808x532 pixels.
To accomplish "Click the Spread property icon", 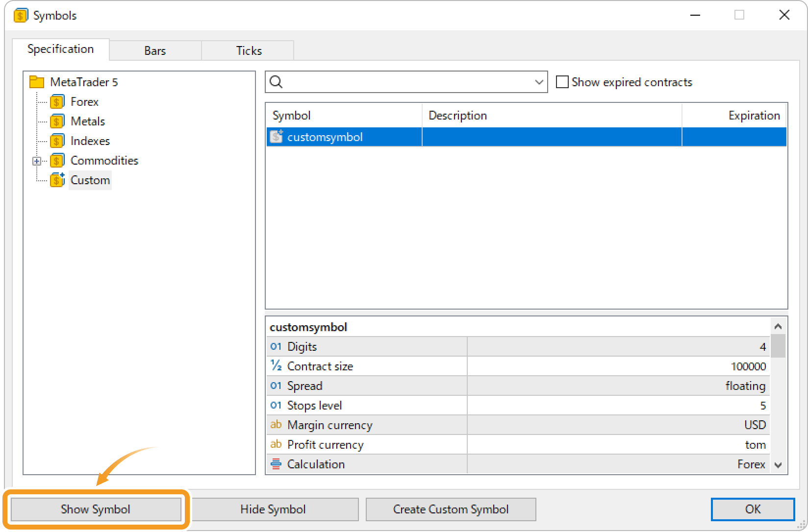I will click(x=276, y=386).
